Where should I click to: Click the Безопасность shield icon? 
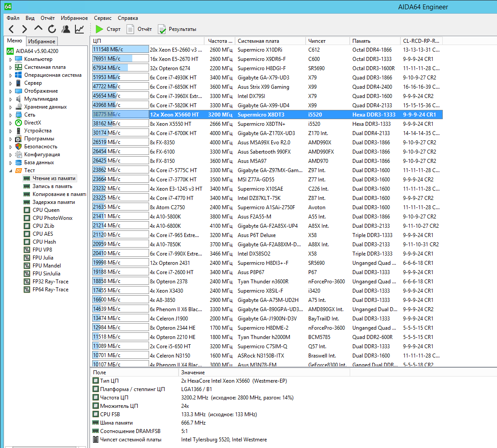19,146
